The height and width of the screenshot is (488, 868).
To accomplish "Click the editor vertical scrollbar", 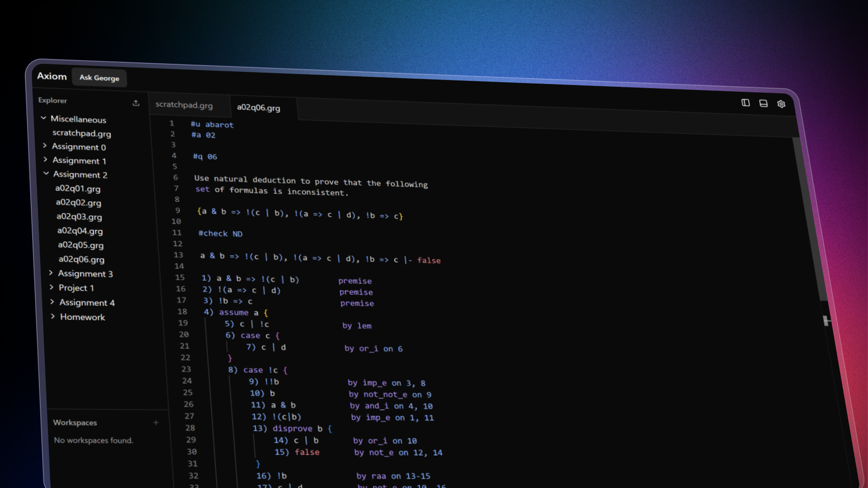I will 809,217.
